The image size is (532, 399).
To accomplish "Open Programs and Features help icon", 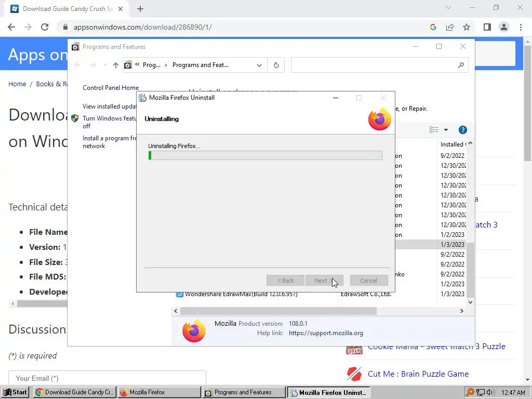I will [x=462, y=130].
